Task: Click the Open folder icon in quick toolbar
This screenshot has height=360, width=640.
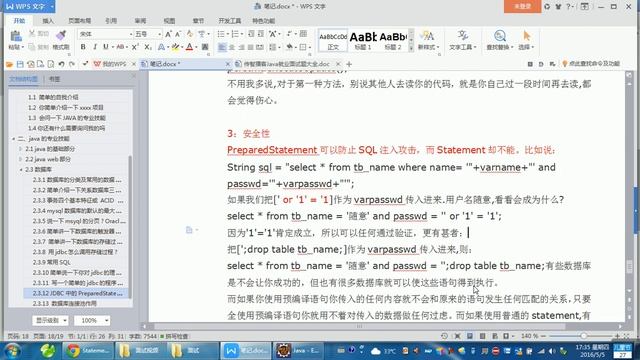Action: click(x=9, y=64)
